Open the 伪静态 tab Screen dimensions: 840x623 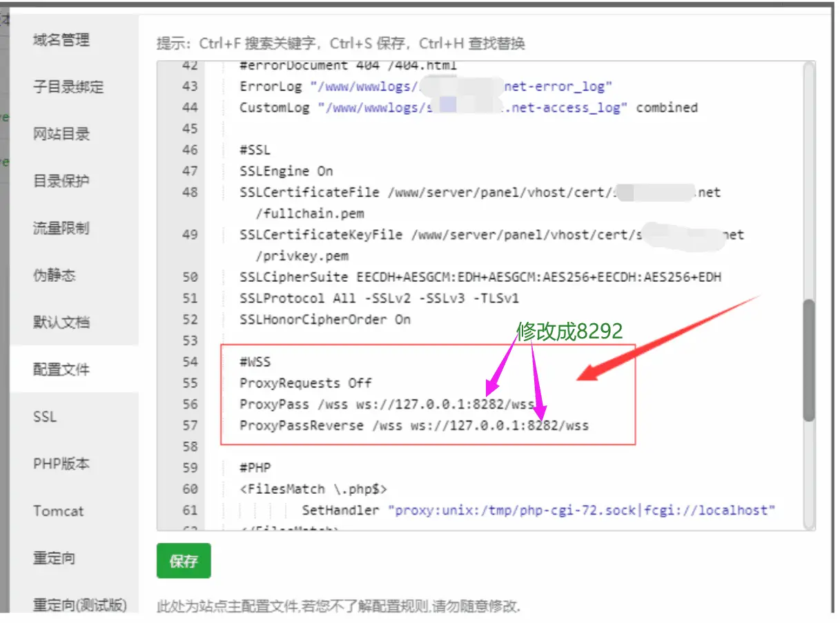pos(54,275)
